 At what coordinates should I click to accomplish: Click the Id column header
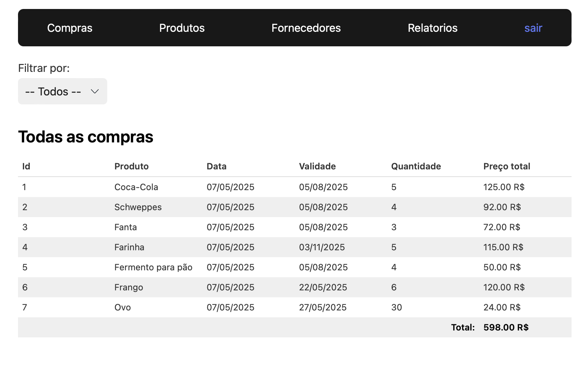click(x=26, y=166)
